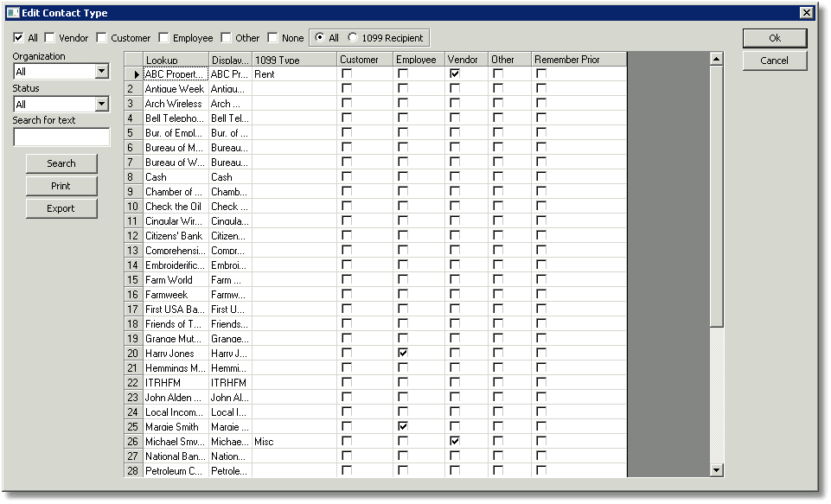
Task: Check Remember Prior for Citizens' Bank
Action: 541,235
